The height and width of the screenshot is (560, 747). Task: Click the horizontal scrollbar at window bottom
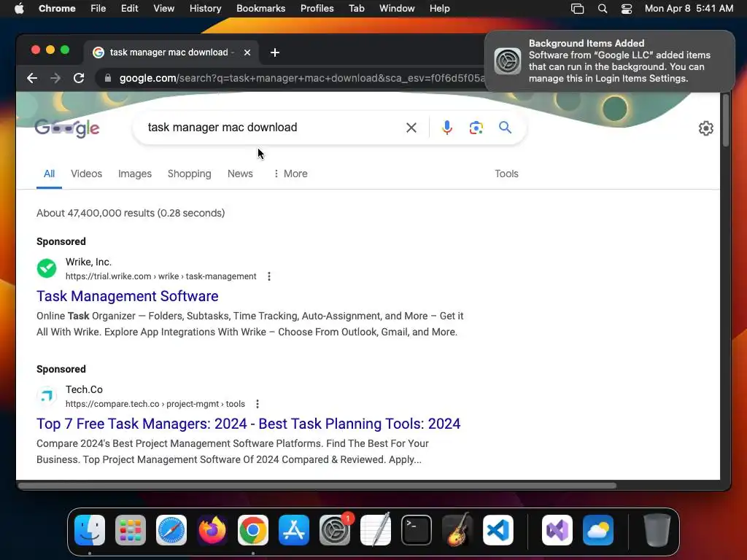click(317, 486)
